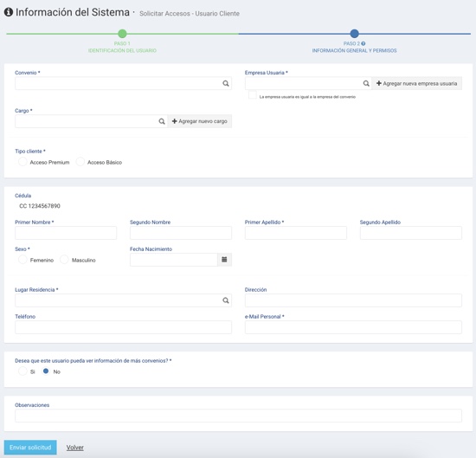Check the 'empresa usuaria es igual' checkbox
The image size is (476, 458).
[x=252, y=94]
